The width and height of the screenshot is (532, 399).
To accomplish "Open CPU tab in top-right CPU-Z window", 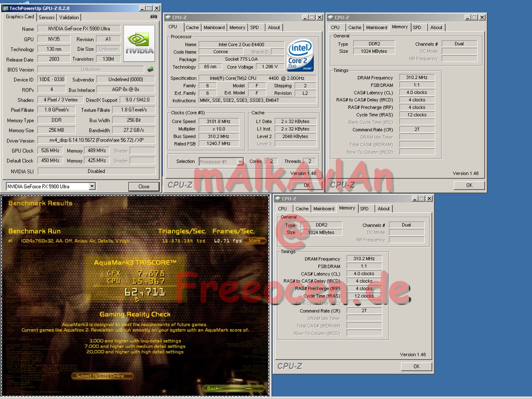I will click(335, 28).
